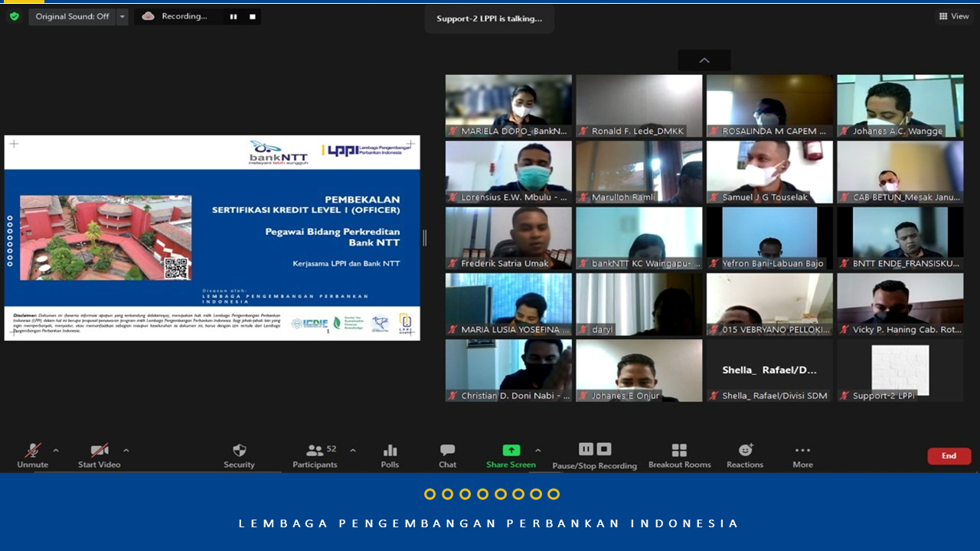Select MARIELA DOPO video tile
980x551 pixels.
click(508, 106)
